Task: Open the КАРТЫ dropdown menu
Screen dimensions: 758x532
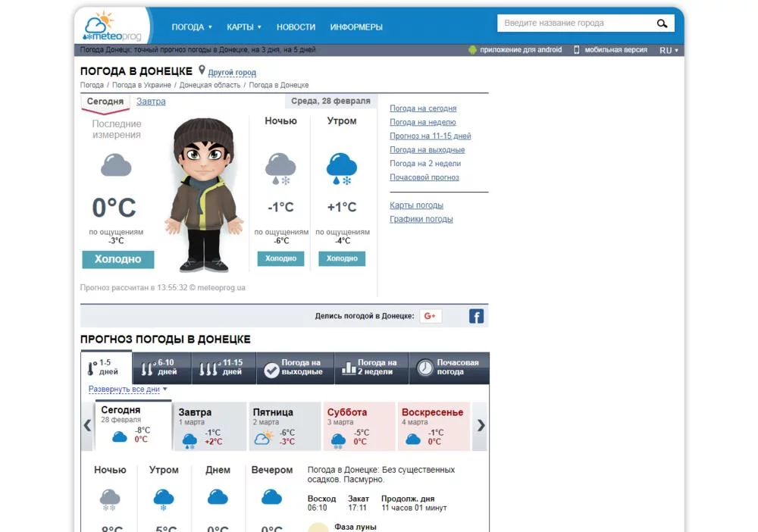Action: (244, 27)
